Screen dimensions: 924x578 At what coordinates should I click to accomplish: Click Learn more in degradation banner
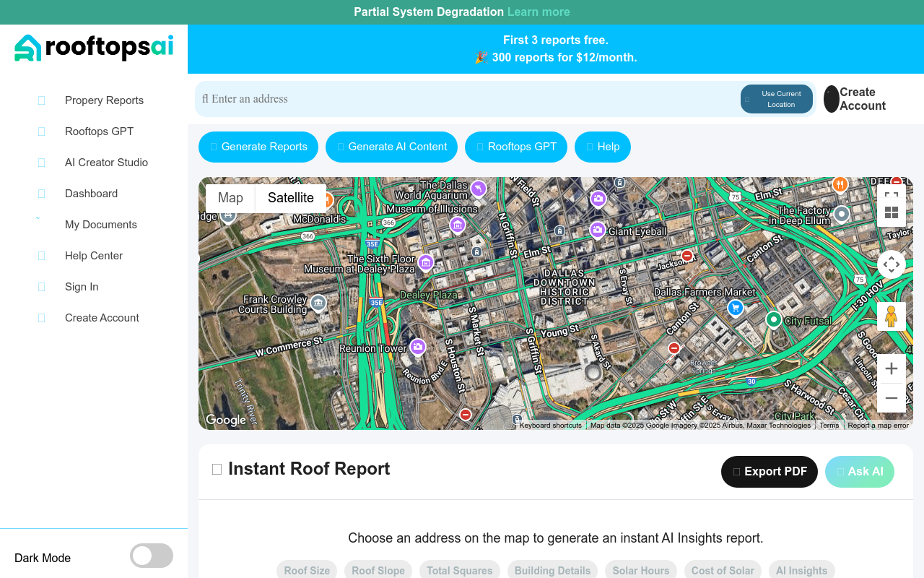(539, 12)
